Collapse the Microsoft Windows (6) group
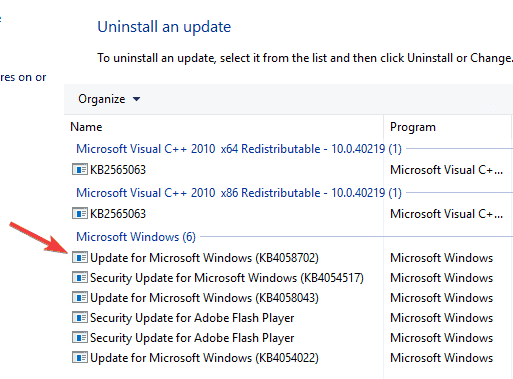Screen dimensions: 513x379 click(x=136, y=237)
